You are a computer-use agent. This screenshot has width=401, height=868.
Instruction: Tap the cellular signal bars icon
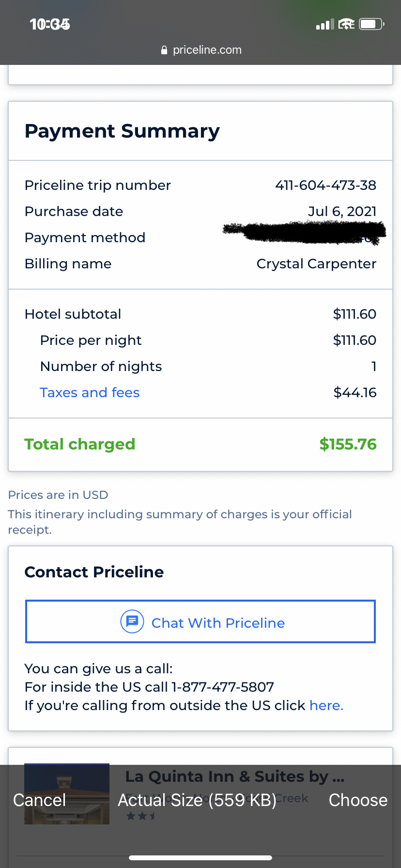click(325, 25)
